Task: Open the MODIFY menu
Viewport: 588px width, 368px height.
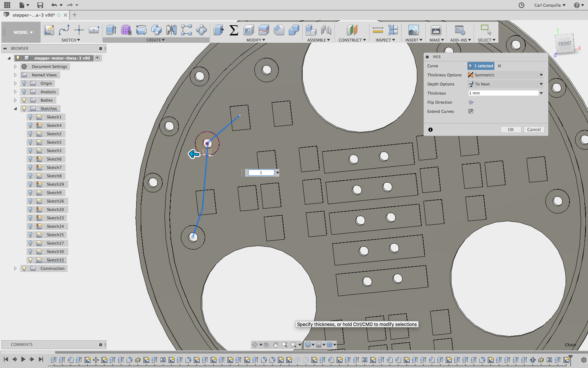Action: point(256,40)
